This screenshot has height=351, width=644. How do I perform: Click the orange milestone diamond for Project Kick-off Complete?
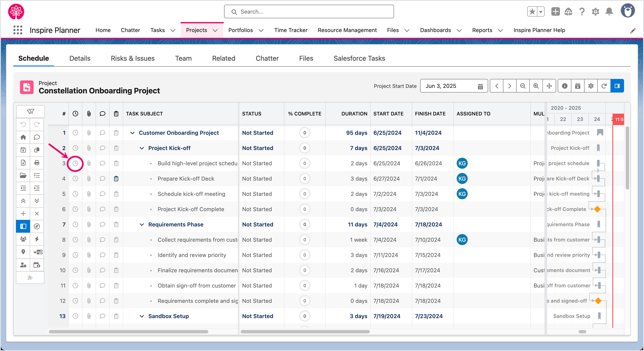coord(597,209)
